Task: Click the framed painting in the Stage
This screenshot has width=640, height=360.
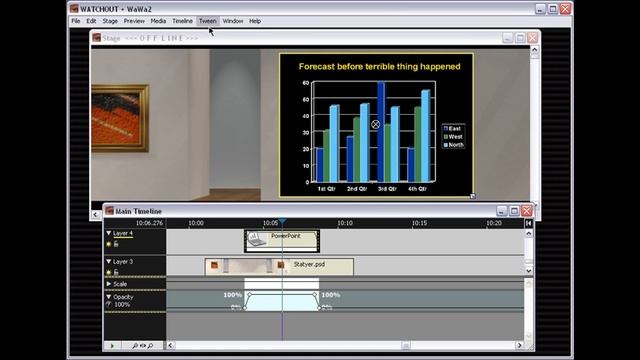Action: click(120, 118)
